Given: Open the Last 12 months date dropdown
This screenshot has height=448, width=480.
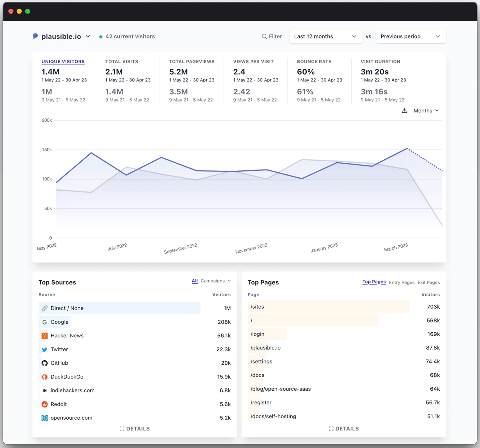Looking at the screenshot, I should 326,36.
